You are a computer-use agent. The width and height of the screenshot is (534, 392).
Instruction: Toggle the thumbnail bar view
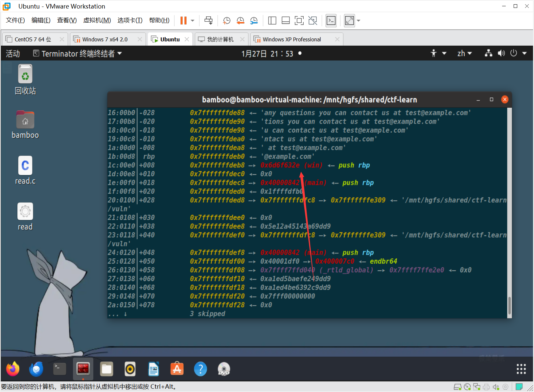click(x=286, y=21)
